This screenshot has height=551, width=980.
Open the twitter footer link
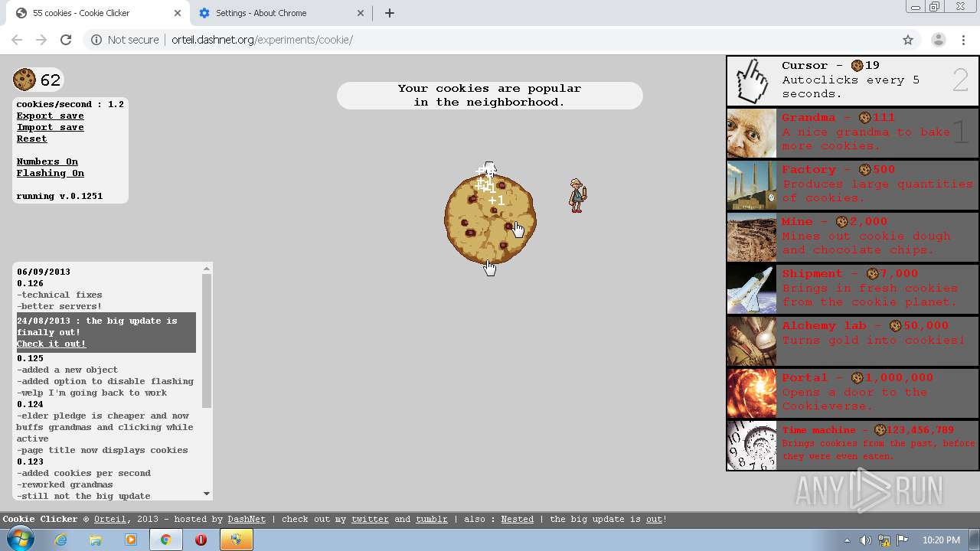click(x=370, y=519)
